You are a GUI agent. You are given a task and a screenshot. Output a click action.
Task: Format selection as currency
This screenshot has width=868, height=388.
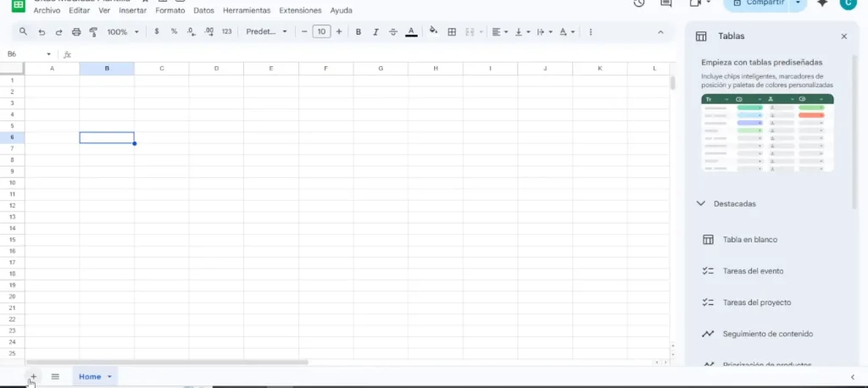pyautogui.click(x=157, y=32)
